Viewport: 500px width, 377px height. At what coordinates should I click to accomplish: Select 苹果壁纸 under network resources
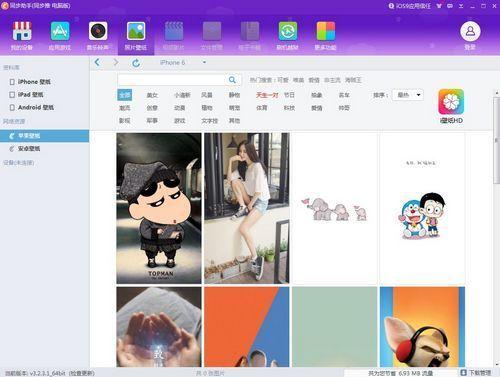click(x=44, y=136)
